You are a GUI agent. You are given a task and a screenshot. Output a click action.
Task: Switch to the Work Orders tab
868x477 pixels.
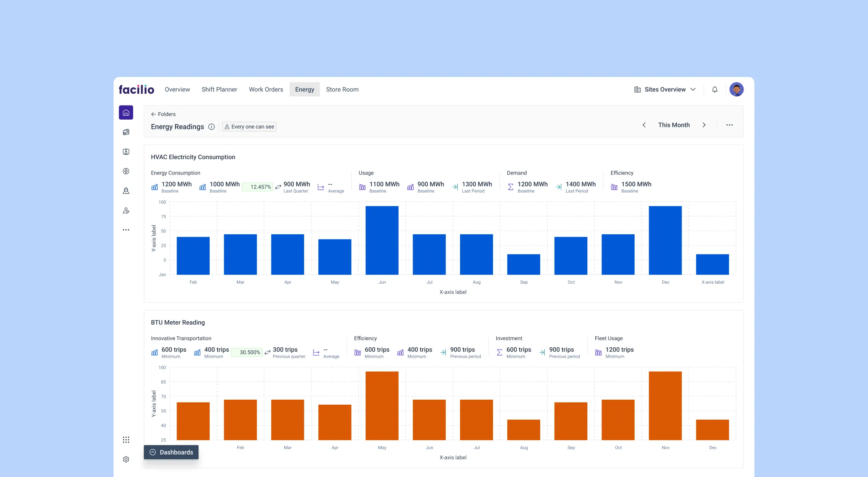click(266, 89)
